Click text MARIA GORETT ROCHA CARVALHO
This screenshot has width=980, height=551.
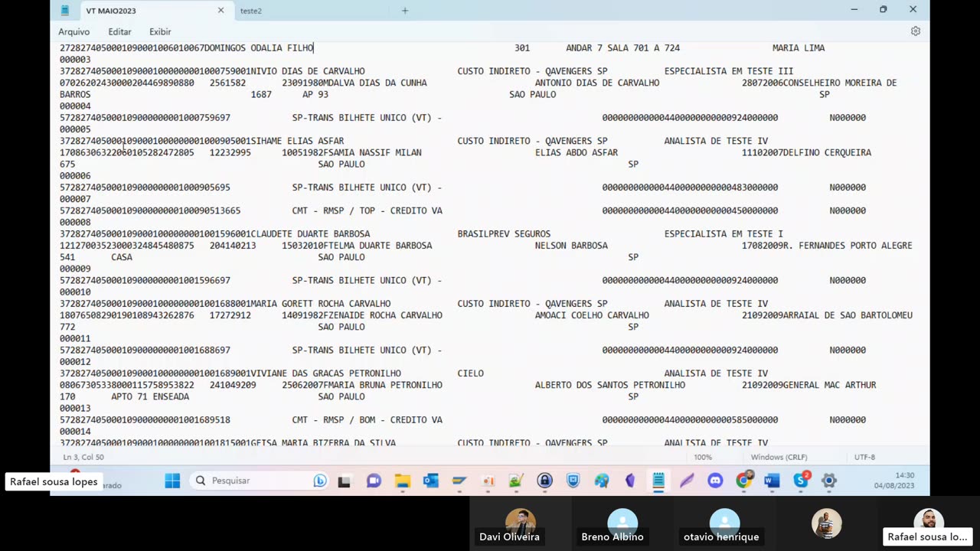[321, 304]
